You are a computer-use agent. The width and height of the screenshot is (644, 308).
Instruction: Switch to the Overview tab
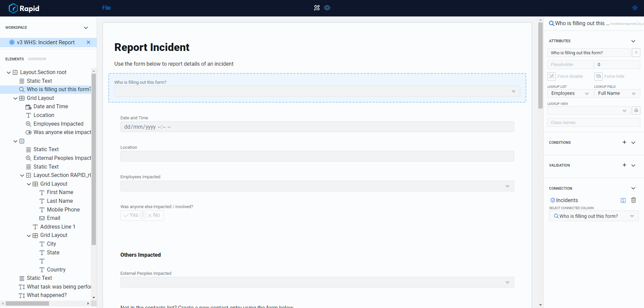(37, 59)
